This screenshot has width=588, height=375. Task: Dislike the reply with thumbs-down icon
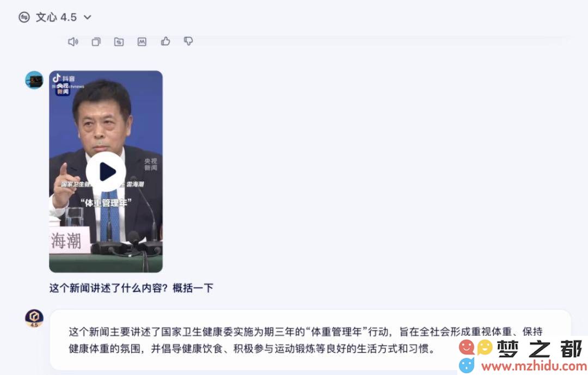point(188,41)
